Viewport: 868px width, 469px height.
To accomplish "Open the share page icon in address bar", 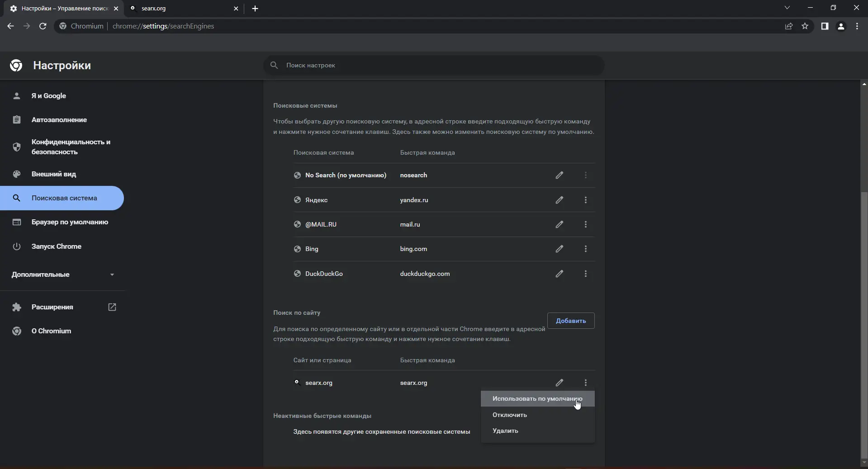I will tap(789, 26).
